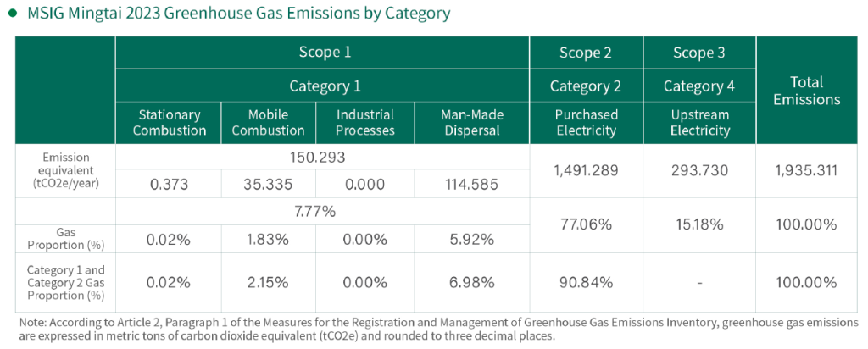Click the note beginning "Note: According to Article 2"
The image size is (868, 349).
click(438, 328)
